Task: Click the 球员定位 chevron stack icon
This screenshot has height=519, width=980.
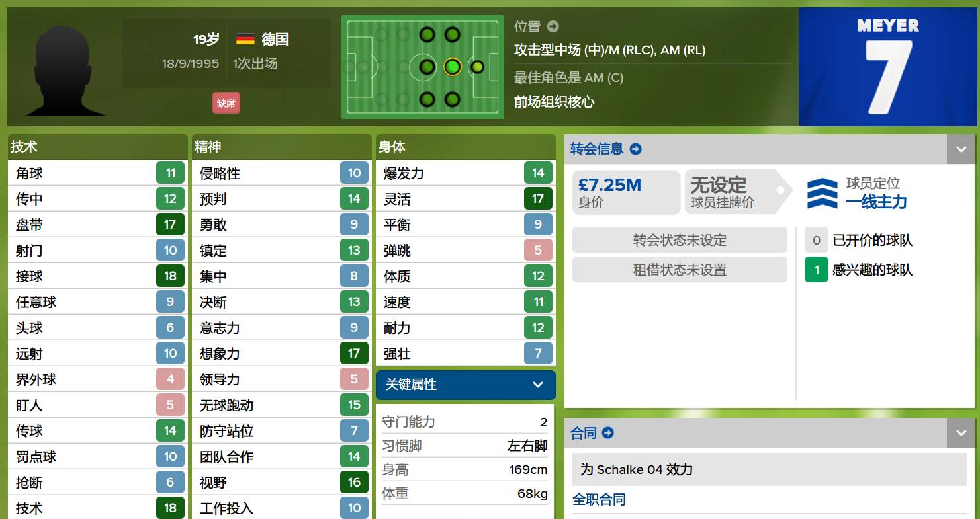Action: 821,192
